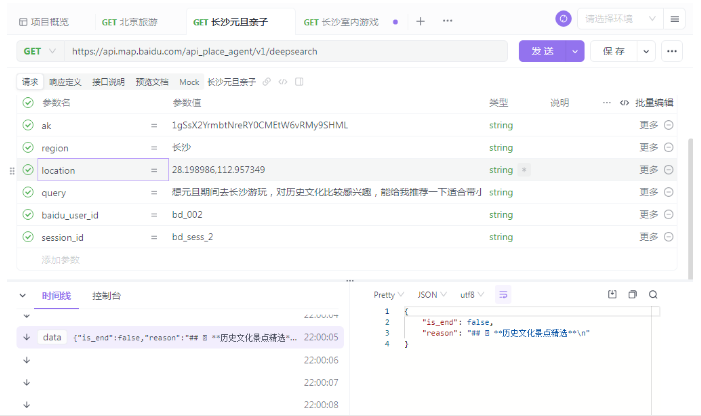Remove the session_id parameter with minus icon

pos(669,237)
